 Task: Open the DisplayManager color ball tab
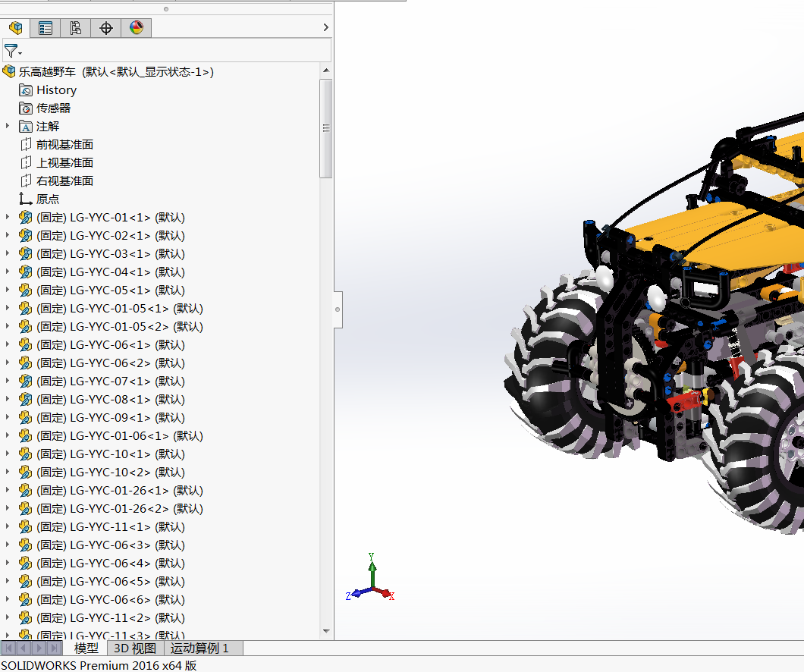pos(137,27)
